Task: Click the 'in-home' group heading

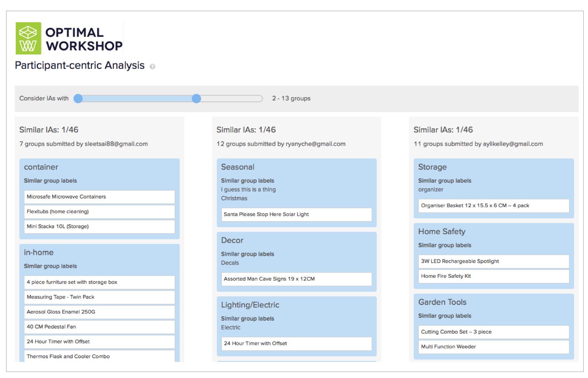Action: coord(39,252)
